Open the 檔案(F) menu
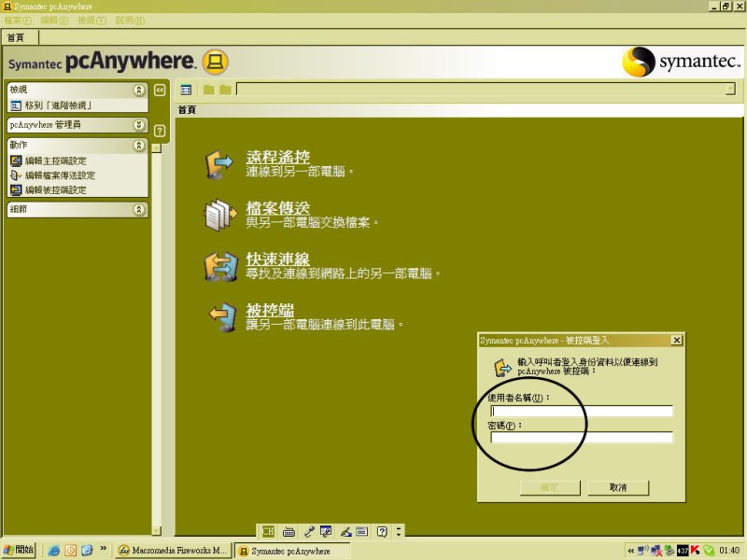This screenshot has width=747, height=560. click(18, 21)
